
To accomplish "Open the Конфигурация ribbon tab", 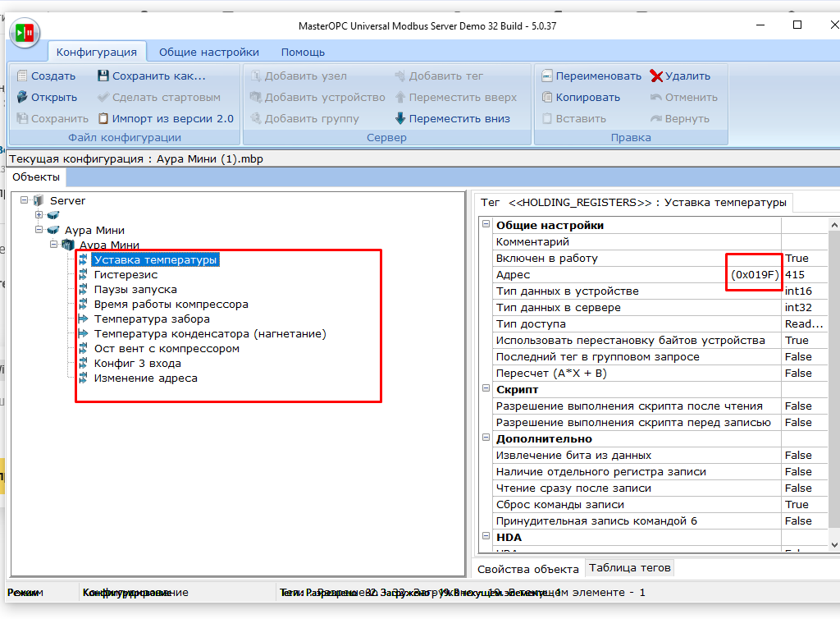I will [97, 52].
